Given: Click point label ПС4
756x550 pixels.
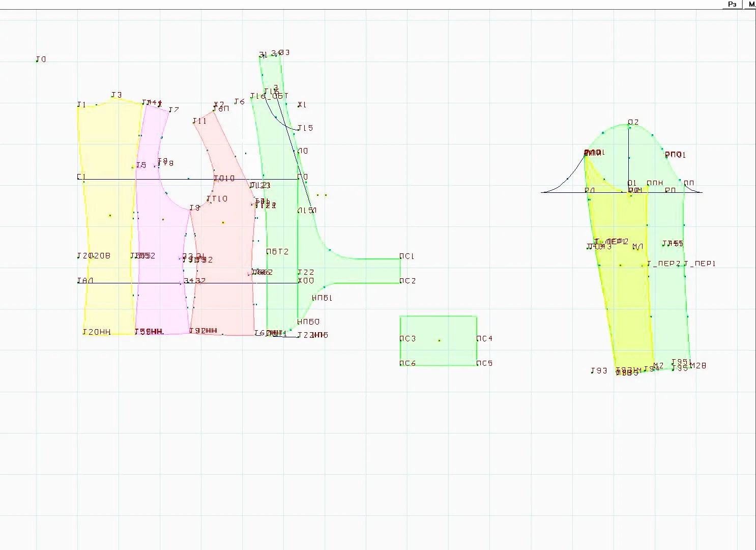Looking at the screenshot, I should click(x=484, y=339).
